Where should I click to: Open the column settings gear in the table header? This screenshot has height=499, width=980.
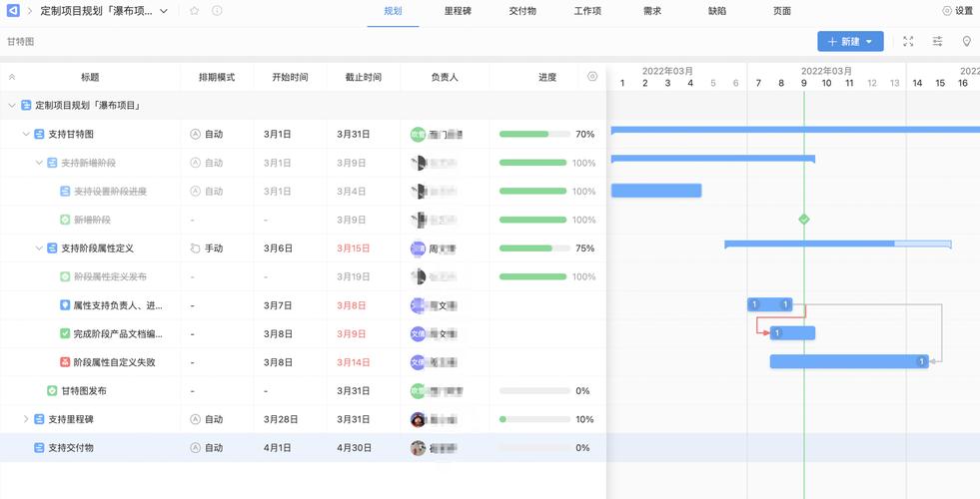pos(592,77)
